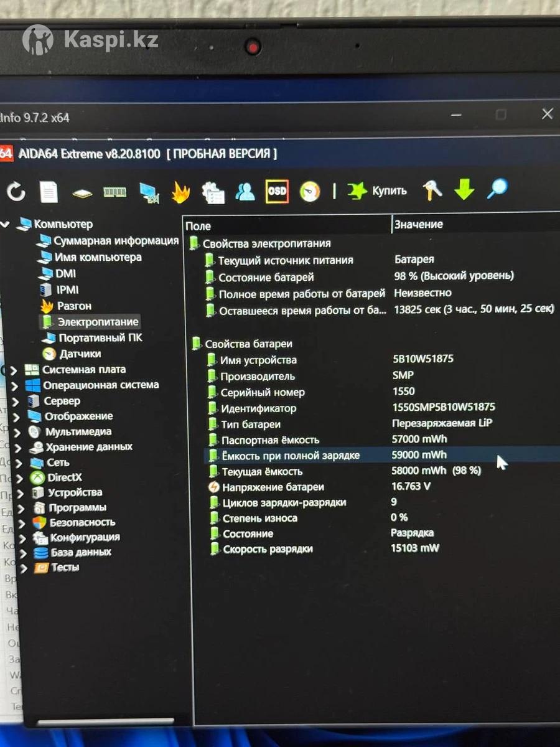Open the Report document icon in toolbar

(49, 192)
